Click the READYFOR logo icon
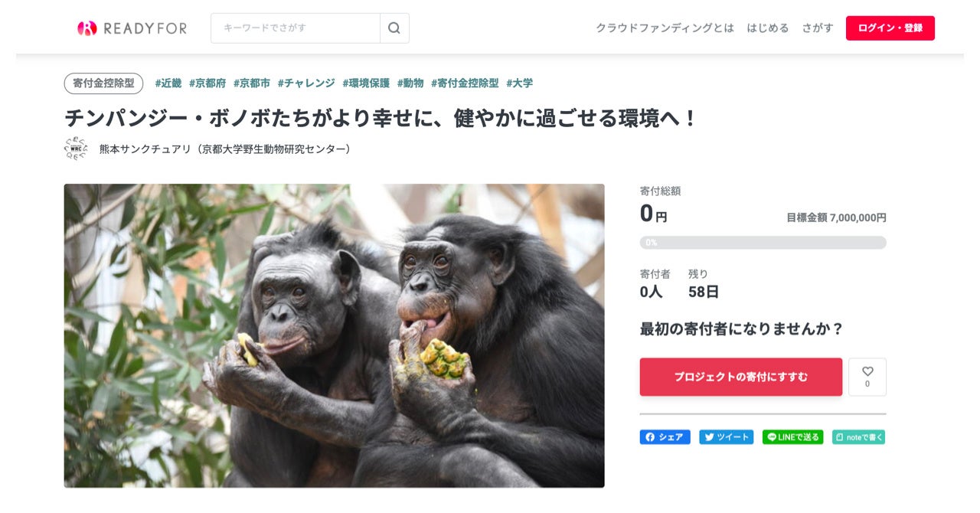This screenshot has width=980, height=513. pyautogui.click(x=87, y=28)
